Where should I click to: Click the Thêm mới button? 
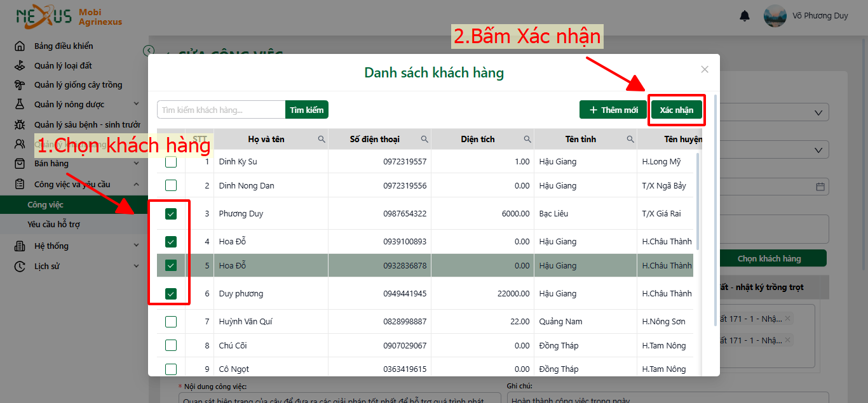[613, 110]
